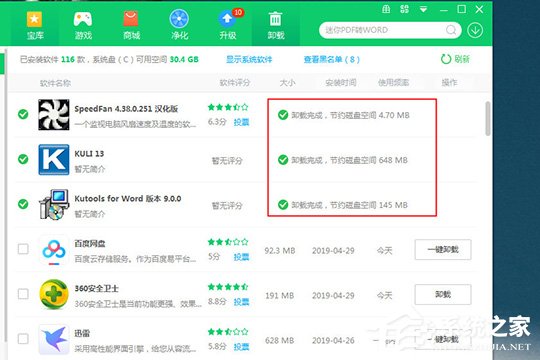This screenshot has width=540, height=360.
Task: Sort by 软件名称 column header
Action: (x=55, y=83)
